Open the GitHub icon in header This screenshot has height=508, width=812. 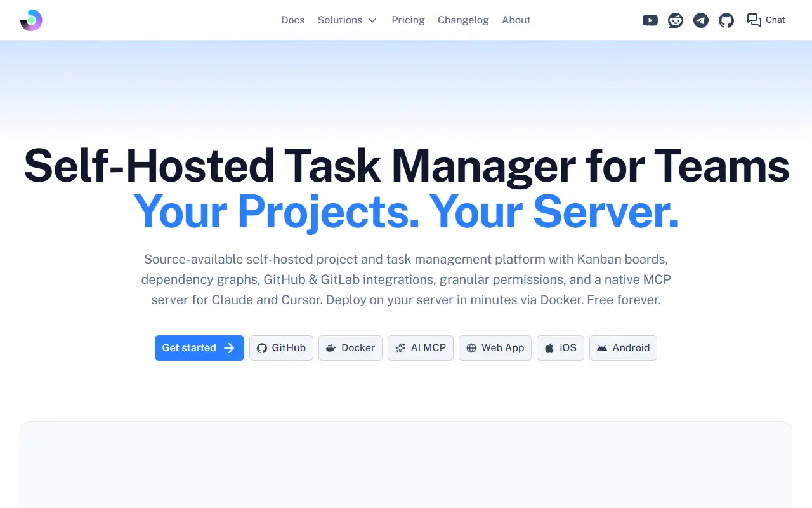(726, 20)
